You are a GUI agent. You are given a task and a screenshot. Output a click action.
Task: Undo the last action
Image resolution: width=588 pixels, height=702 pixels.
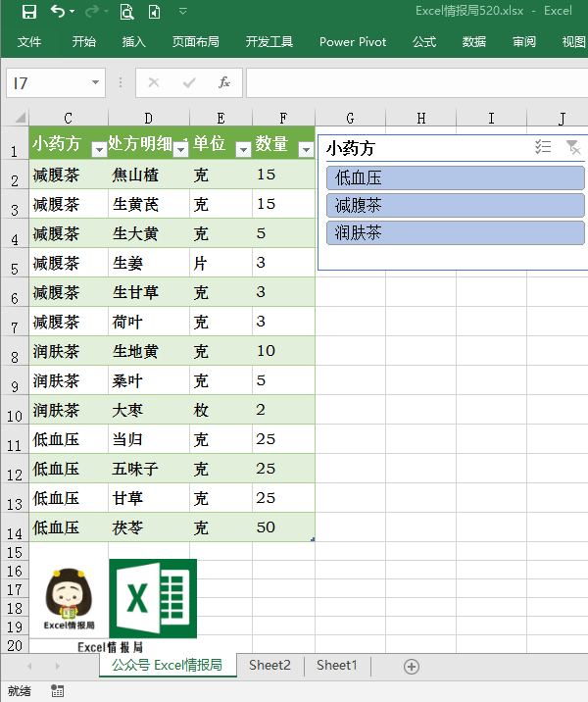[58, 11]
